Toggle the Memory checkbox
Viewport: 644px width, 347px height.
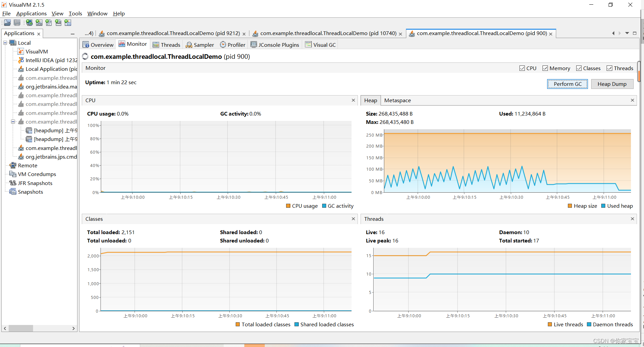point(545,68)
